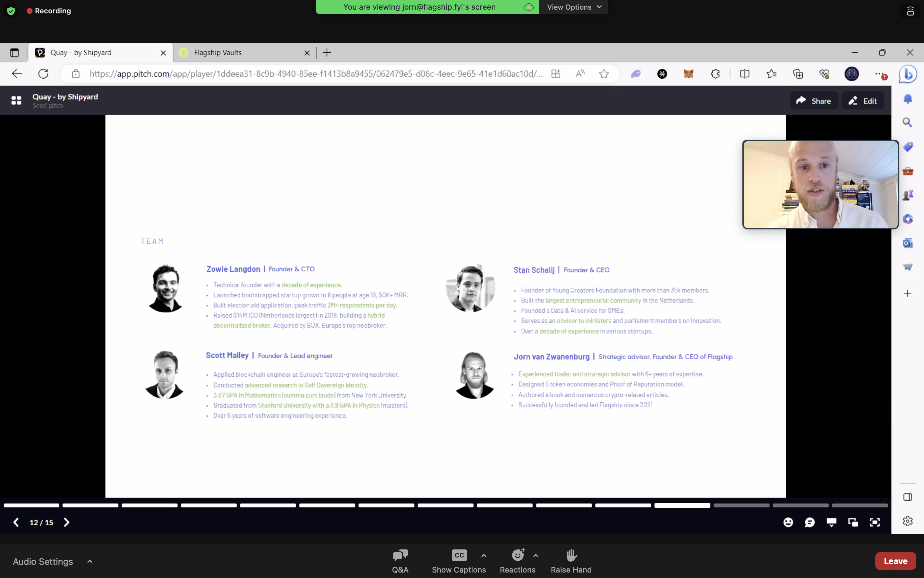Open the View Options dropdown
924x578 pixels.
tap(574, 7)
